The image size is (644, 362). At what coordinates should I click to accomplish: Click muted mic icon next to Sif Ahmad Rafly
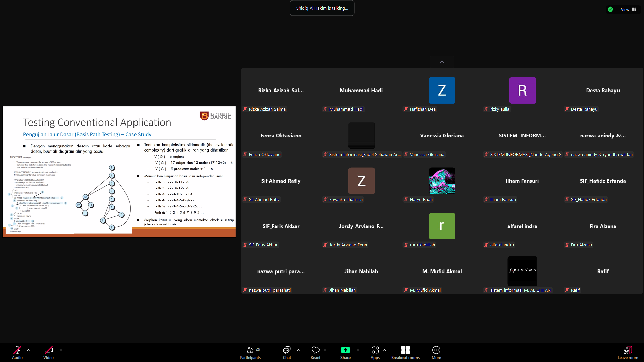pyautogui.click(x=245, y=199)
